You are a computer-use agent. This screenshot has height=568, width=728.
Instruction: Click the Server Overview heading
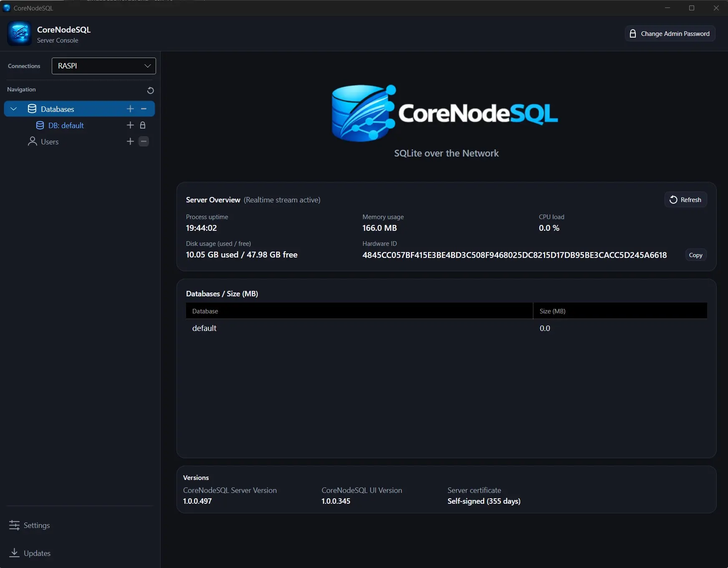[x=213, y=200]
